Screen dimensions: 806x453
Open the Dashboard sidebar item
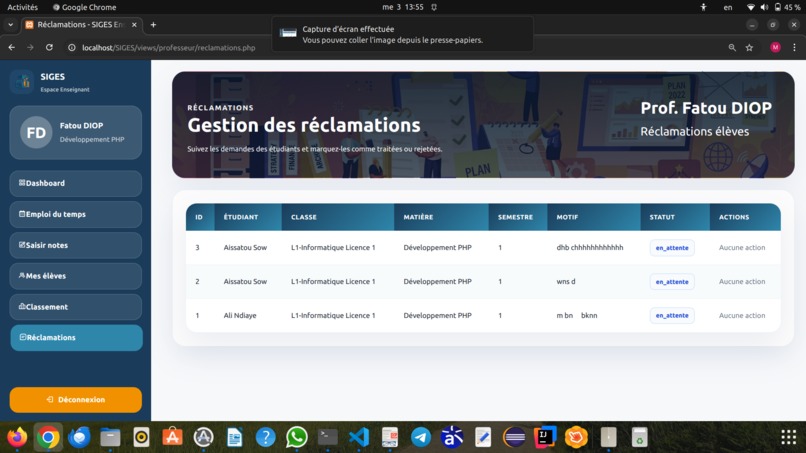point(76,183)
